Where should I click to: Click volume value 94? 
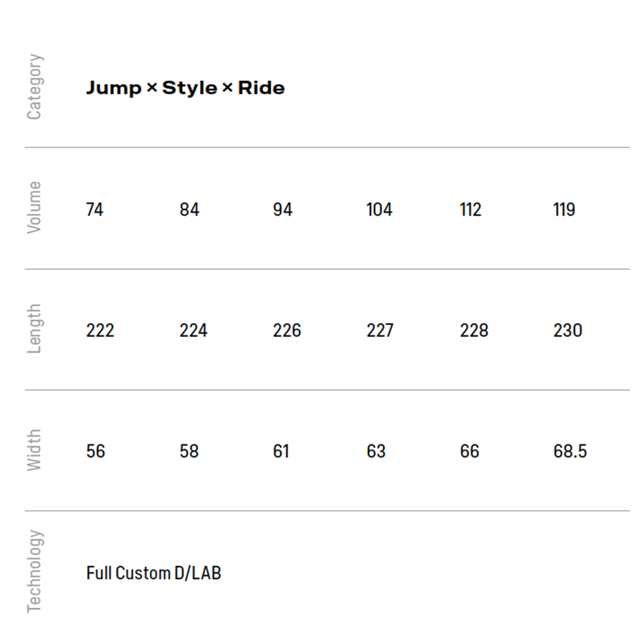[282, 210]
